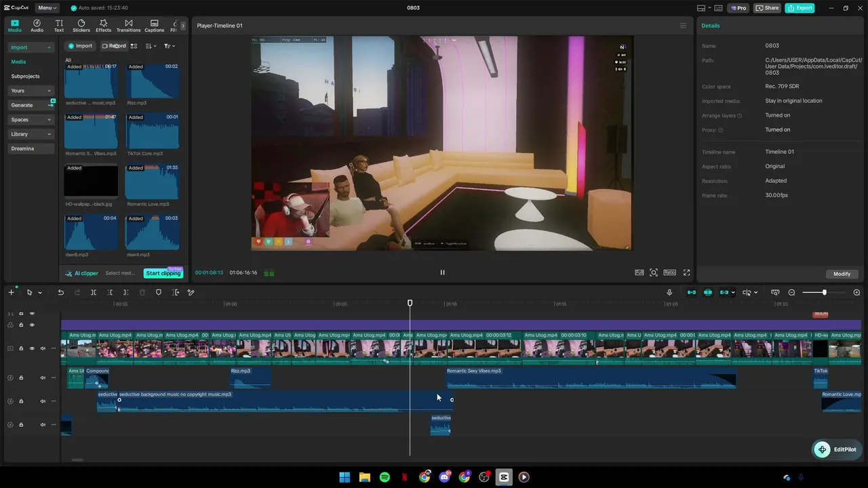Mute the bottom audio track
This screenshot has height=488, width=868.
click(43, 425)
